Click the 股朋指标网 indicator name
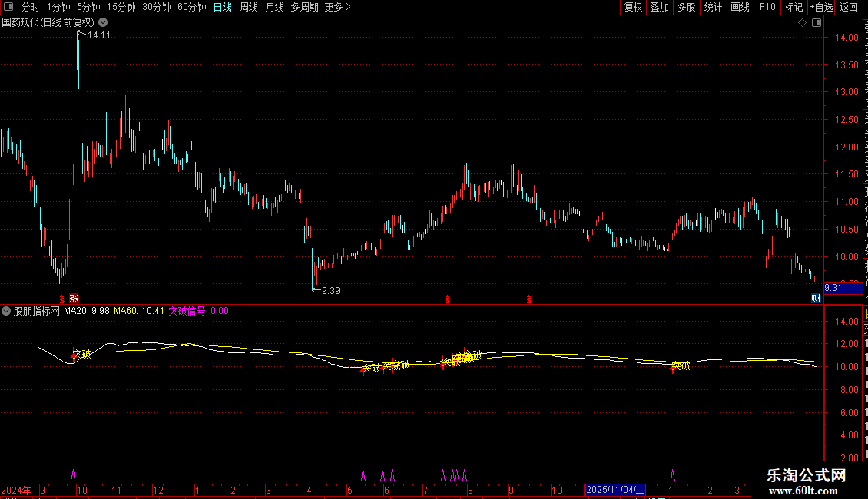 pos(37,311)
